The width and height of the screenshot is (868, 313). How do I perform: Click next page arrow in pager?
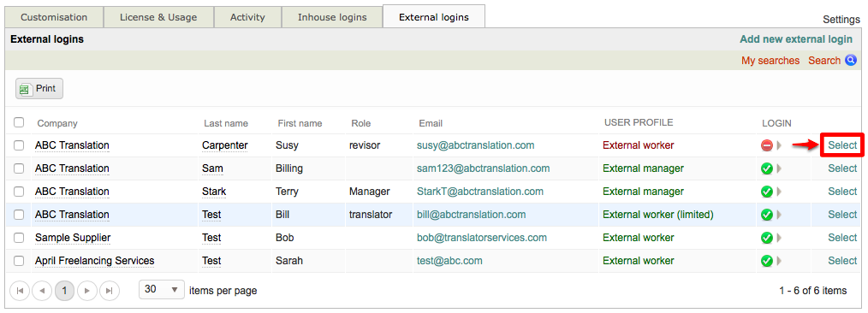click(x=87, y=290)
